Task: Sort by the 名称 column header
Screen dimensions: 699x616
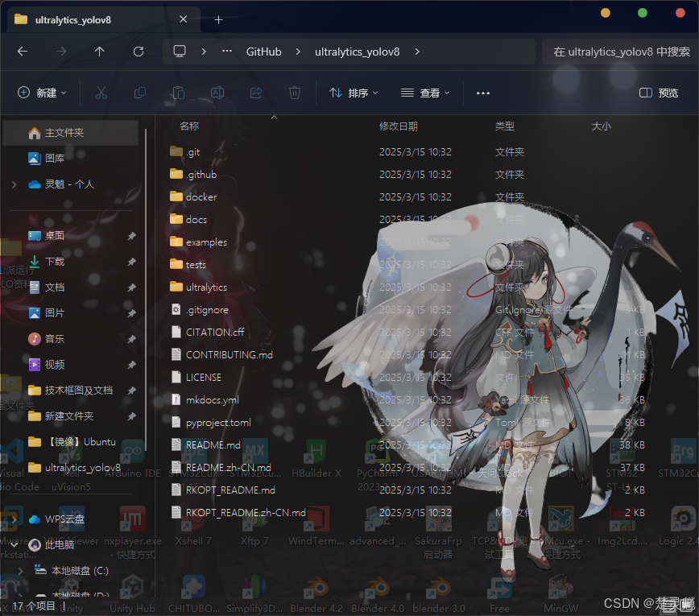Action: [189, 126]
